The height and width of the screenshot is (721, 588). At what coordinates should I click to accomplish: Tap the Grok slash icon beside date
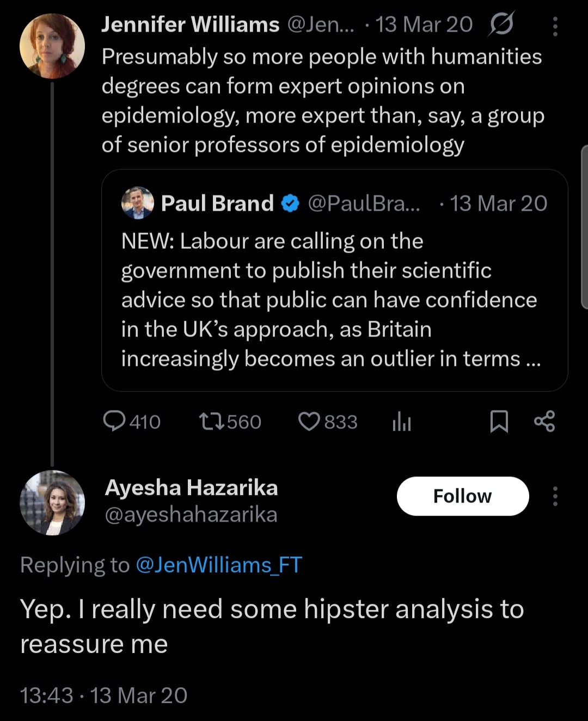[501, 25]
